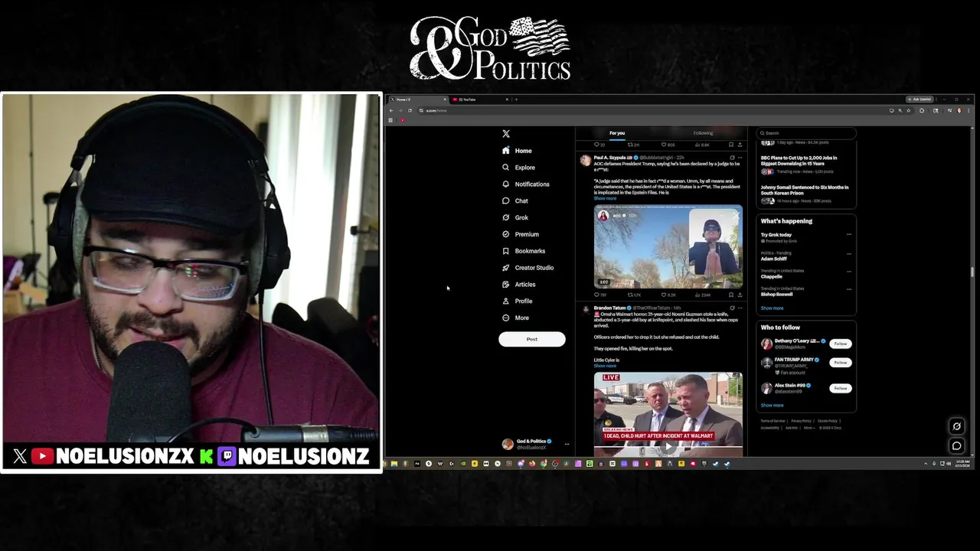Expand the More menu in the sidebar

[515, 318]
